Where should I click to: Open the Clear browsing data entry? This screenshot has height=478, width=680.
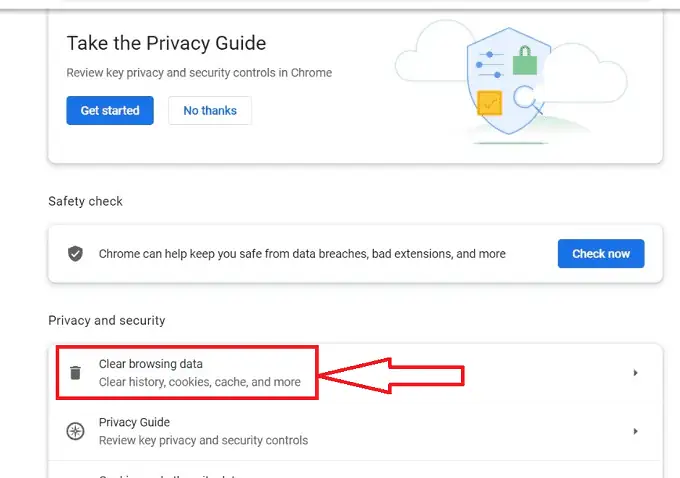151,364
